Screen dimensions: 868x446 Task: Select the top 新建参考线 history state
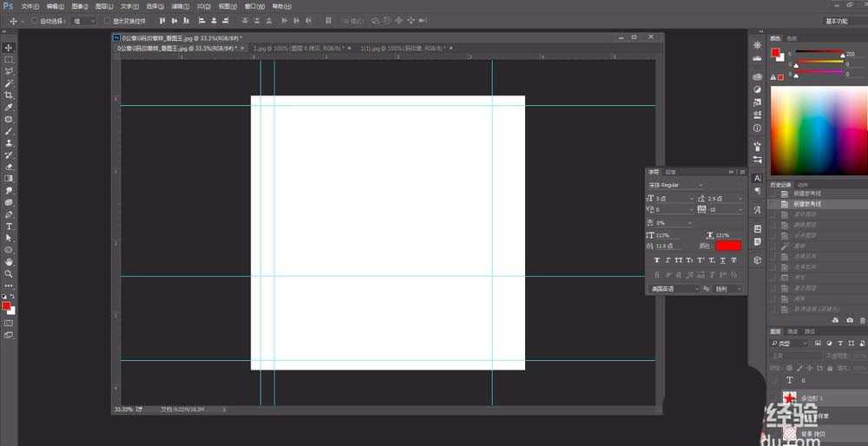[x=806, y=193]
